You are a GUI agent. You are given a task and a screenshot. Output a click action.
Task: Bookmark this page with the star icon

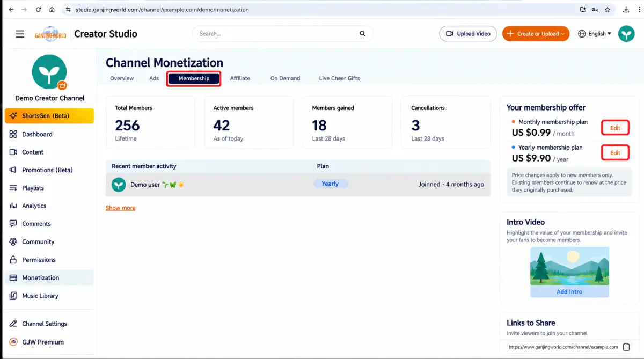tap(608, 10)
